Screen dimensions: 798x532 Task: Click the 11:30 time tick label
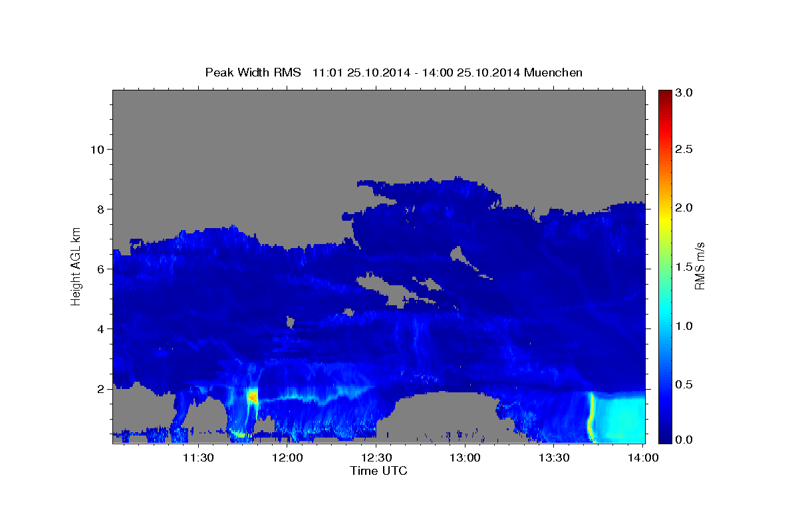click(x=198, y=458)
